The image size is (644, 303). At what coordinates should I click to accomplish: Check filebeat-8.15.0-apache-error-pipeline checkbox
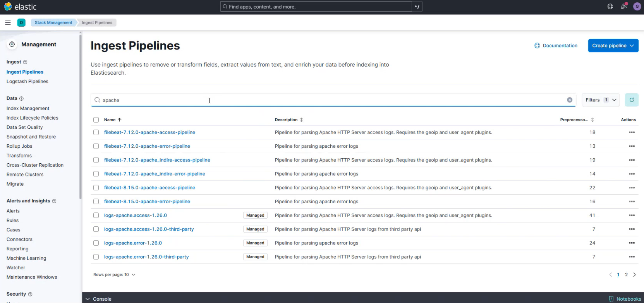[x=96, y=202]
